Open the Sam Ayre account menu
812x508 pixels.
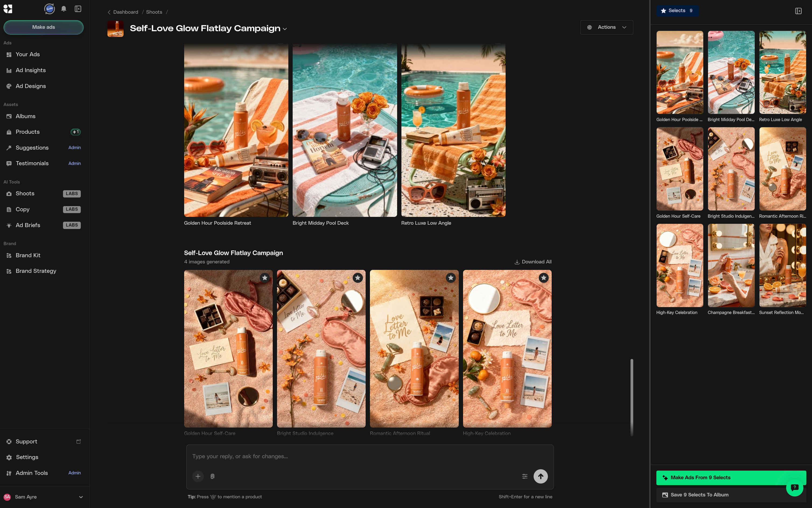(x=43, y=497)
